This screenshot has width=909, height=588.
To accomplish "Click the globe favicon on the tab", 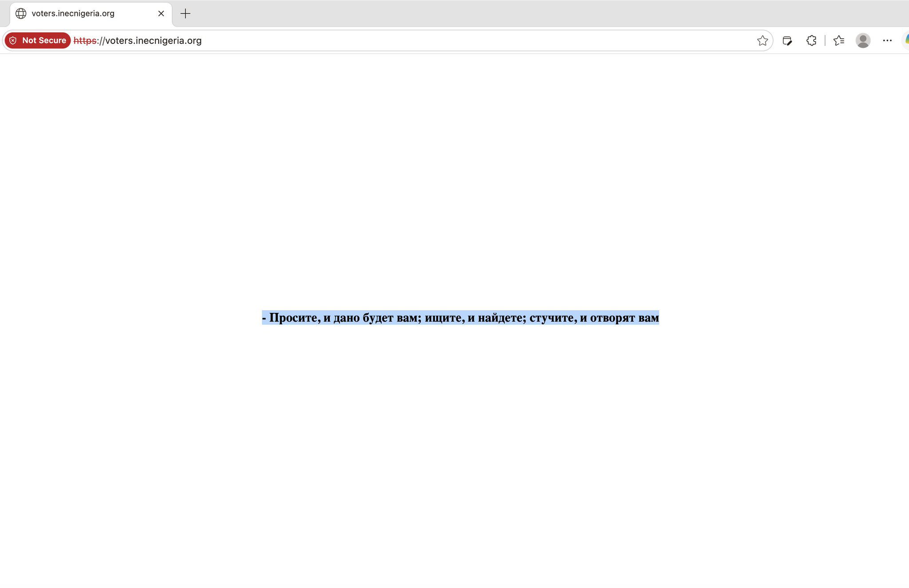I will [21, 13].
